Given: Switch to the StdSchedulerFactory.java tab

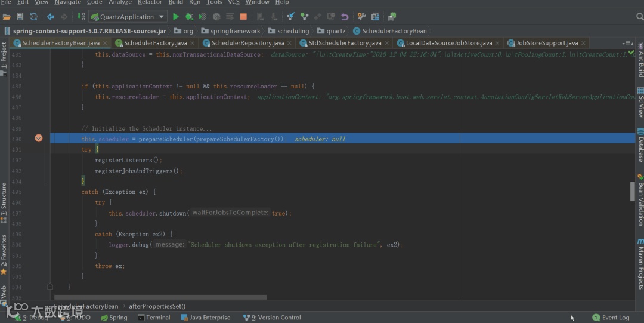Looking at the screenshot, I should click(344, 43).
